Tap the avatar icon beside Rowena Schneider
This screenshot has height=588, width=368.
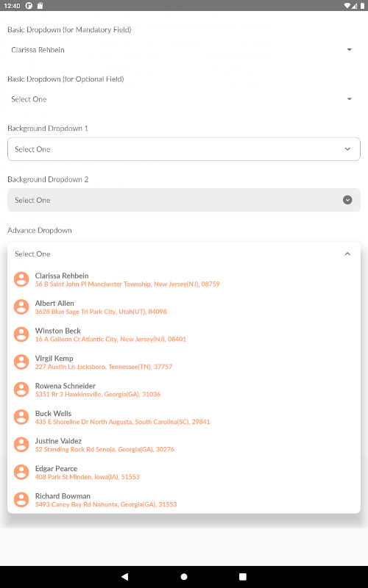pyautogui.click(x=21, y=390)
